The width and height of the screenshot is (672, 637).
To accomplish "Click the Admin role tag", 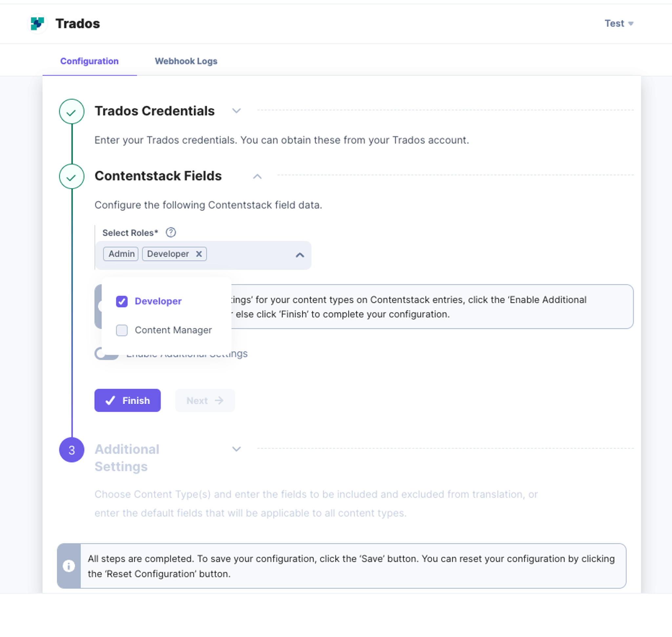I will coord(121,254).
